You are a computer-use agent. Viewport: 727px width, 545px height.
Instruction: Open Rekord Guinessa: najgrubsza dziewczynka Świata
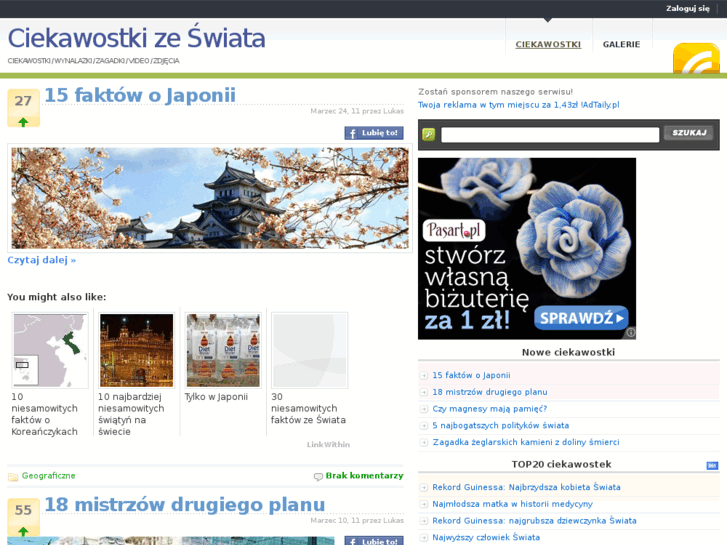point(534,520)
